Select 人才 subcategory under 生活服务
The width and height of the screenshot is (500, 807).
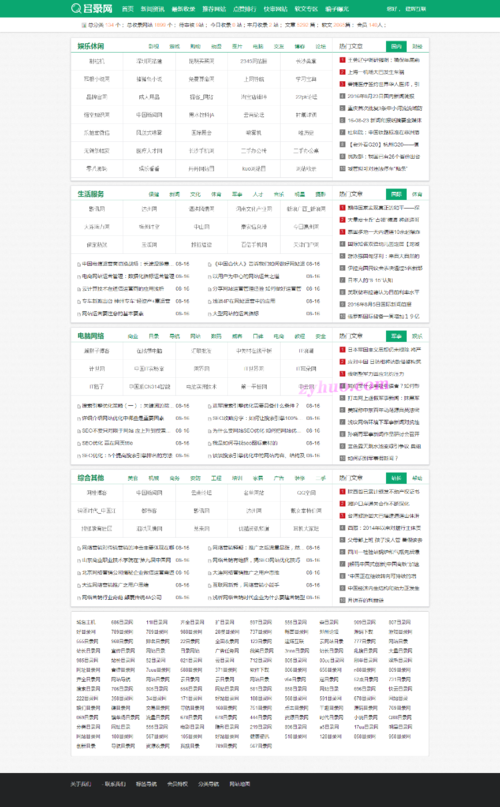pos(258,194)
